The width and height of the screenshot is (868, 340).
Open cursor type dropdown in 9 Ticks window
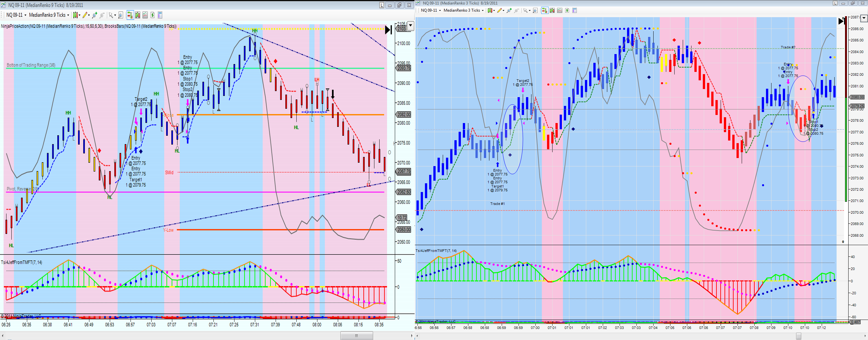(x=112, y=15)
